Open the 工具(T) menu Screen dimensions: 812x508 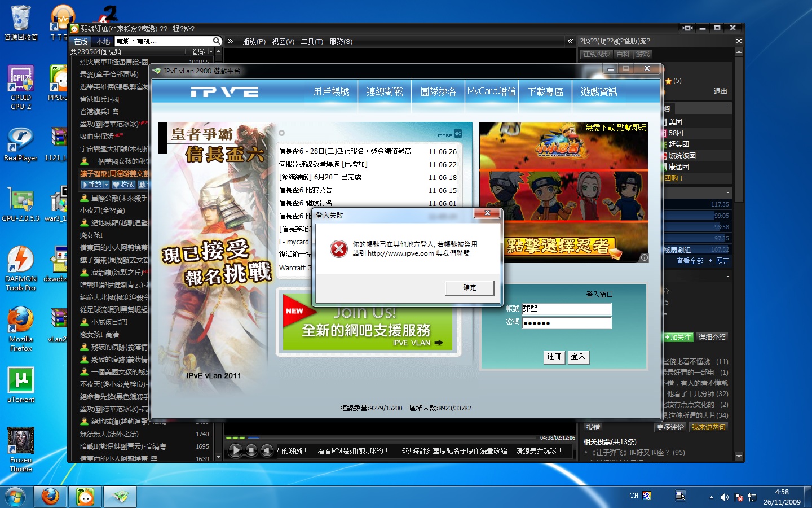312,41
